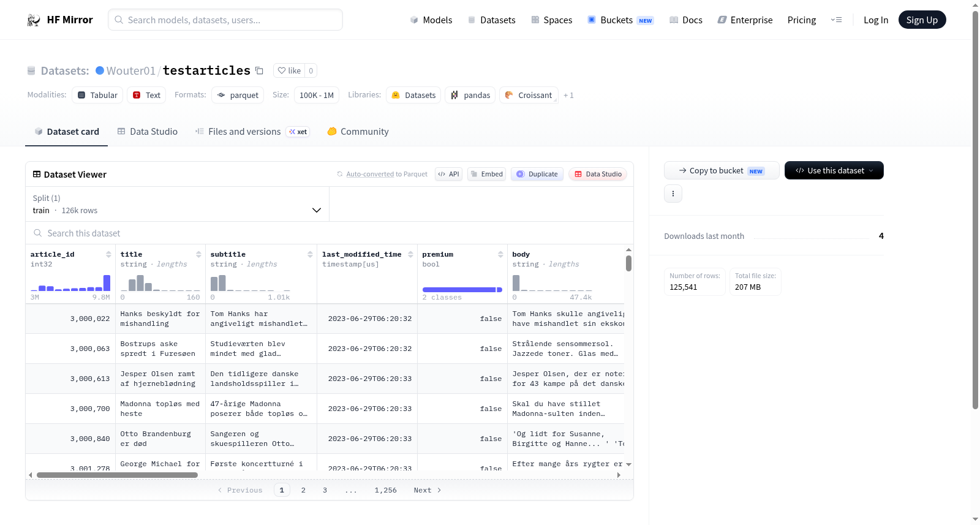This screenshot has height=525, width=980.
Task: Select the Dataset card tab
Action: pos(67,132)
